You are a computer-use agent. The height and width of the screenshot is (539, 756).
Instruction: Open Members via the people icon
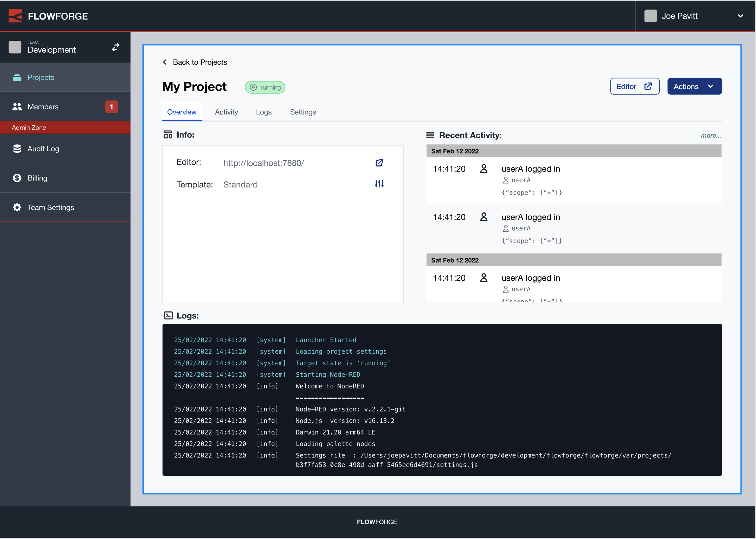[17, 106]
